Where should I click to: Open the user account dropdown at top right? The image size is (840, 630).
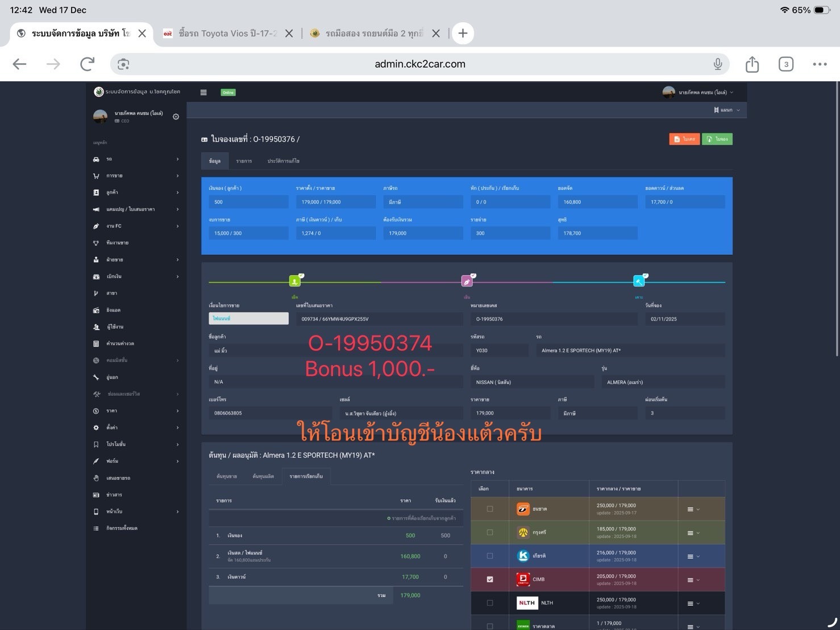coord(698,92)
